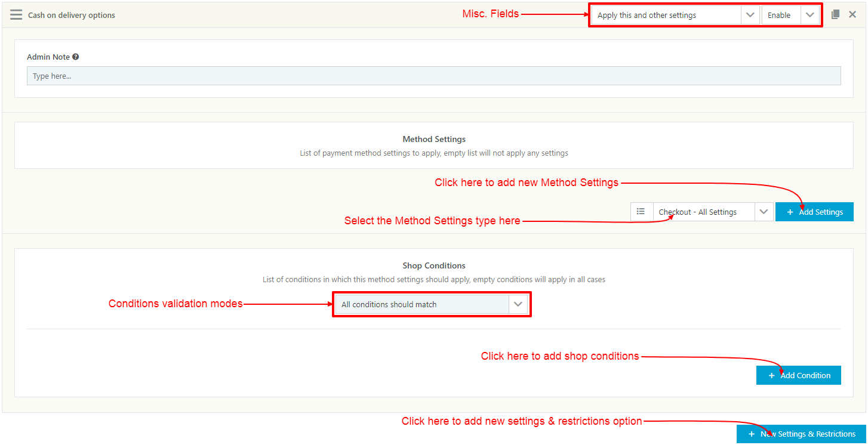The width and height of the screenshot is (868, 445).
Task: Click the hamburger drag handle icon
Action: click(16, 15)
